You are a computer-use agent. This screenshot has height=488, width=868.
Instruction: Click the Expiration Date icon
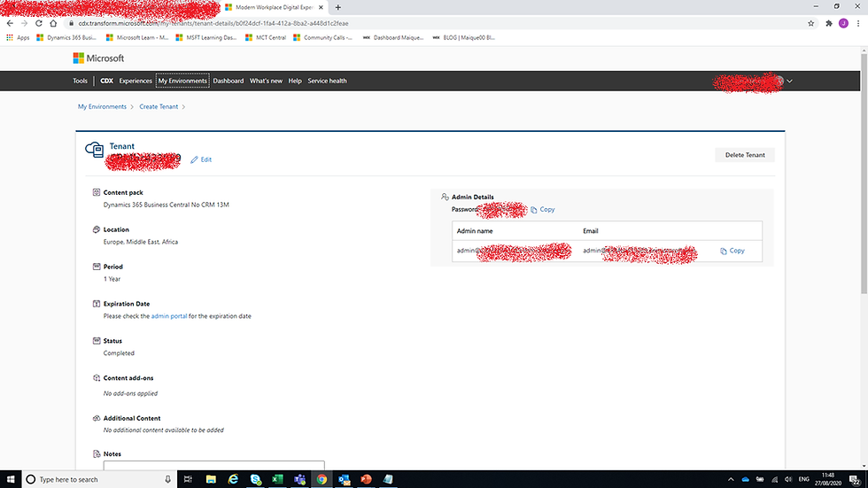97,304
